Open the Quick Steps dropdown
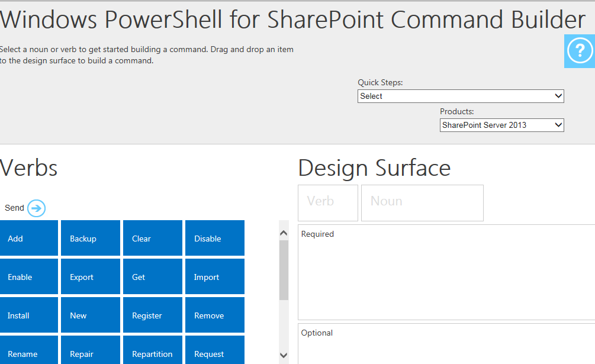Viewport: 595px width, 364px height. [x=461, y=96]
